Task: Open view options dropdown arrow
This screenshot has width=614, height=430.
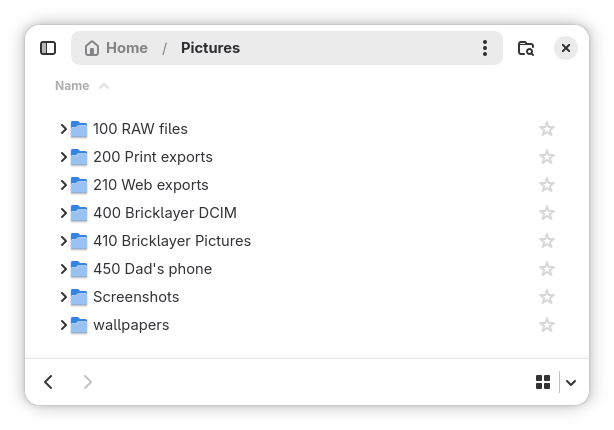Action: [571, 382]
